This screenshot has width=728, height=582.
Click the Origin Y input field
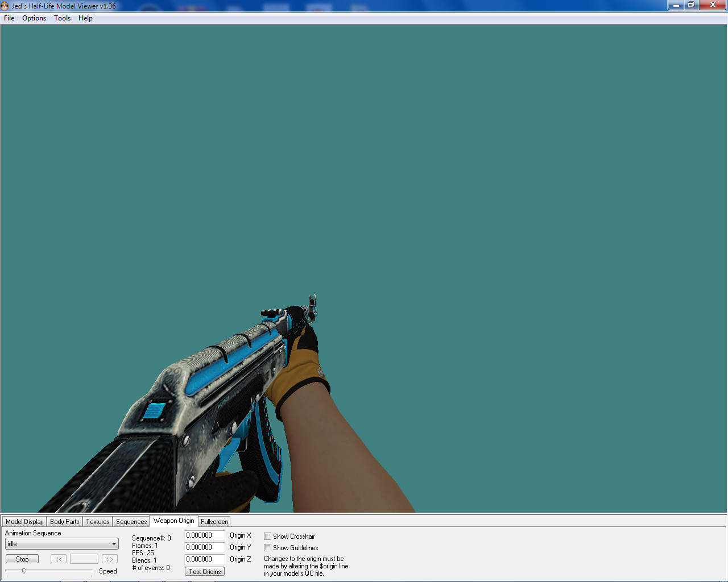(205, 547)
